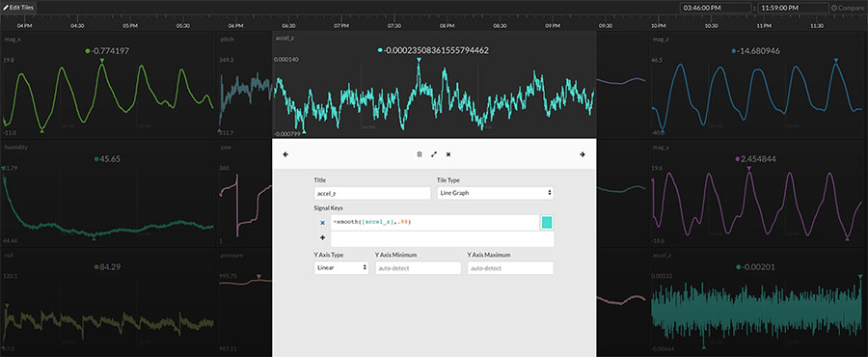Viewport: 868px width, 357px height.
Task: Click the Compare button
Action: coord(848,9)
